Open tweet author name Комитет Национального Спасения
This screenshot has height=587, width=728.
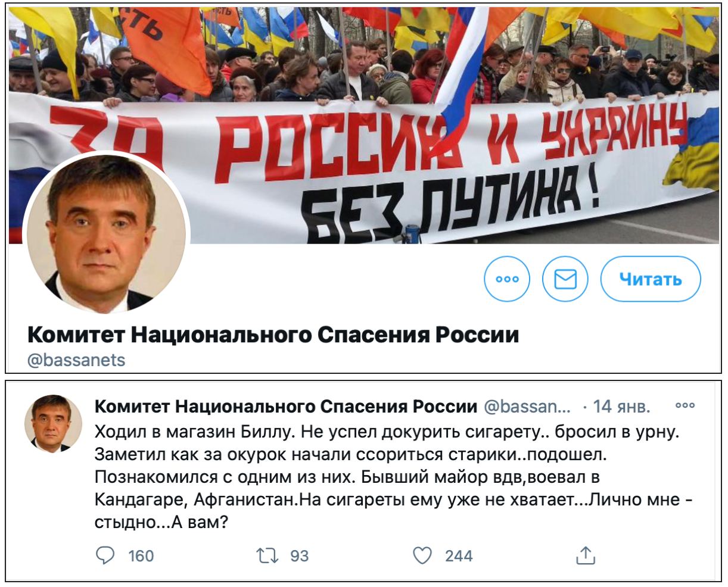tap(286, 406)
